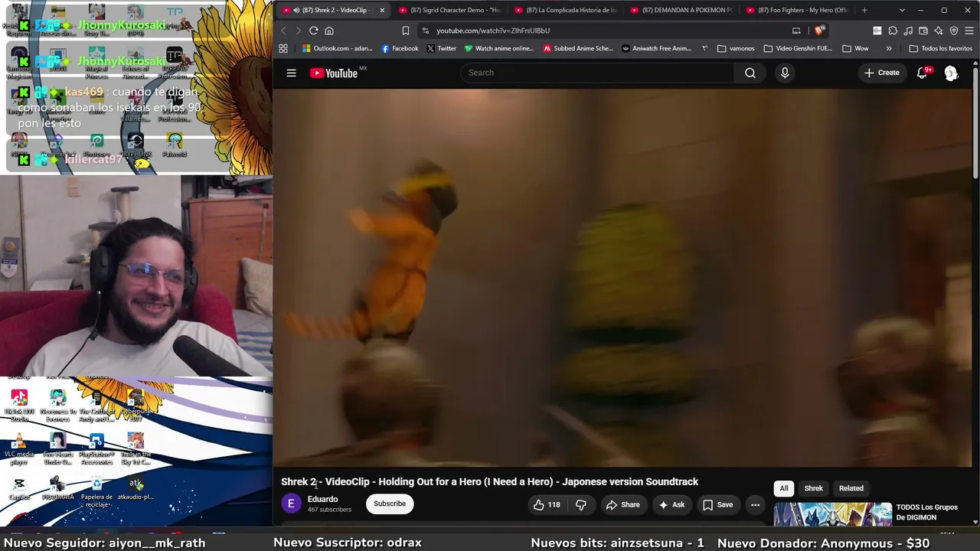
Task: Start voice search with the microphone
Action: 785,73
